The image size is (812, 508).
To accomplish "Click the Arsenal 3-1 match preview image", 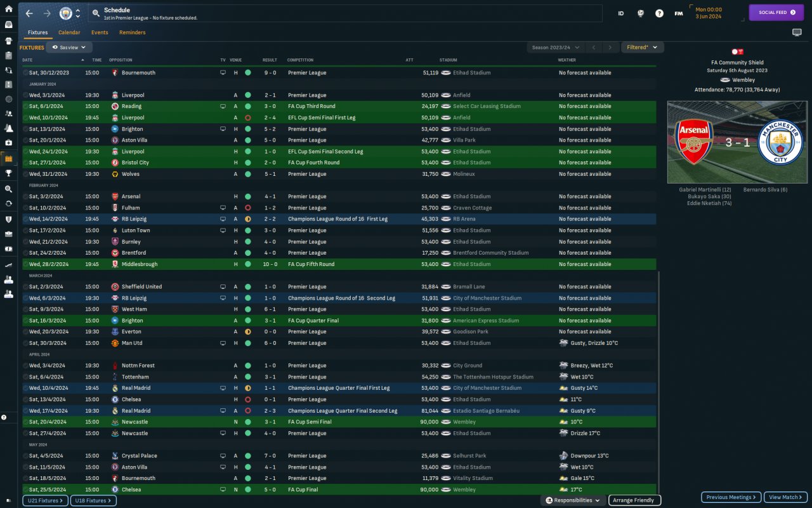I will coord(737,142).
